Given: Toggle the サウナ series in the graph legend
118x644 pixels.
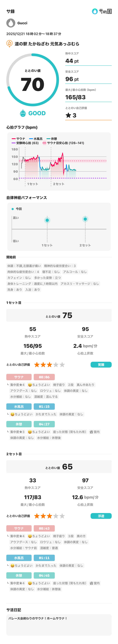Looking at the screenshot, I should [18, 139].
